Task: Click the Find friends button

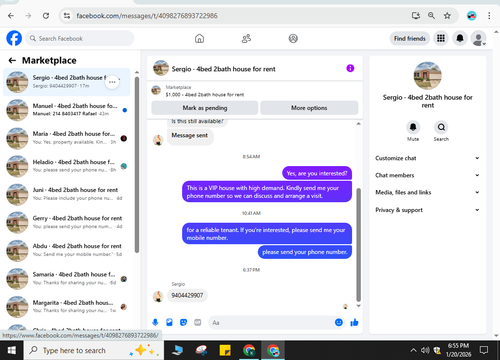Action: click(x=410, y=38)
